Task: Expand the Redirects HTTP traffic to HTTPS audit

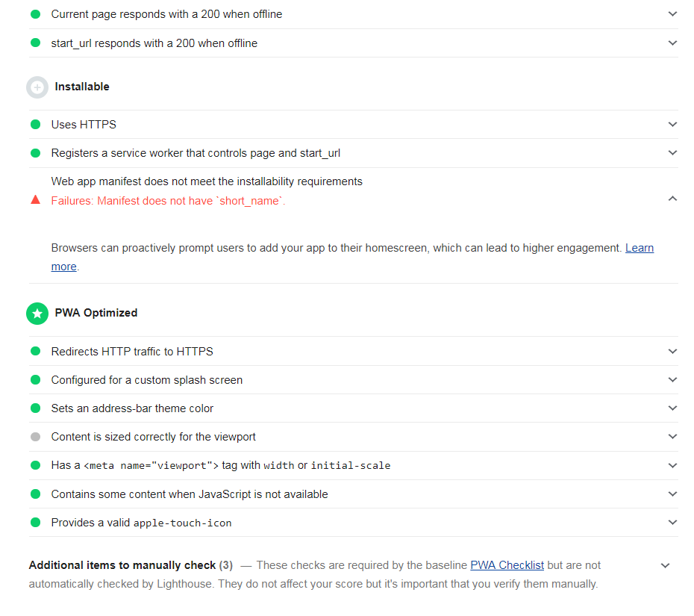Action: click(672, 351)
